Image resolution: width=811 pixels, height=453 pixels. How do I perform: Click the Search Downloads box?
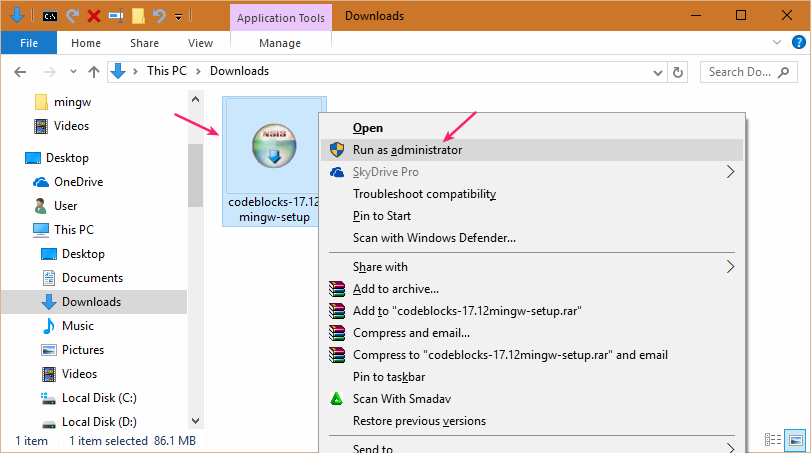click(749, 72)
